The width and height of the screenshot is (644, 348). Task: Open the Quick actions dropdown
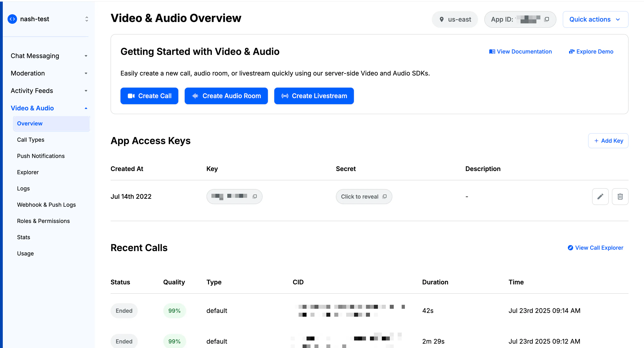[595, 19]
